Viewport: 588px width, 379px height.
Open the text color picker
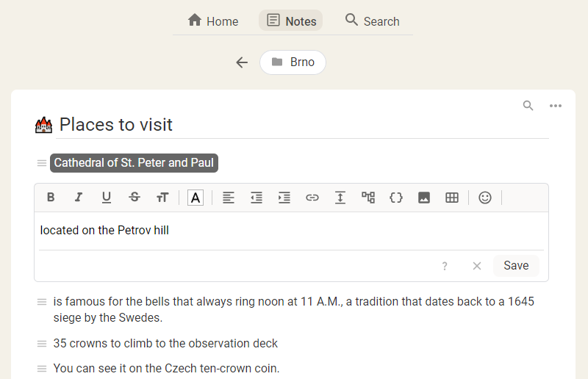click(x=196, y=198)
